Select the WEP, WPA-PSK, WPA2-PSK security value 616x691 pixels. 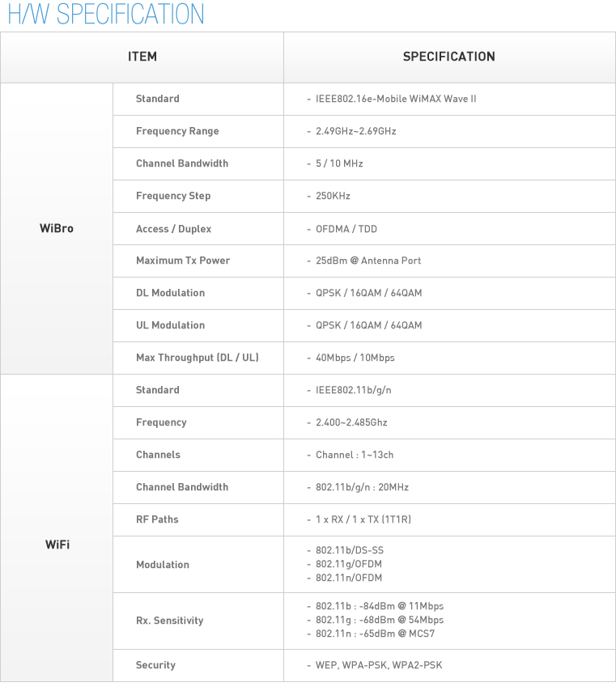379,665
